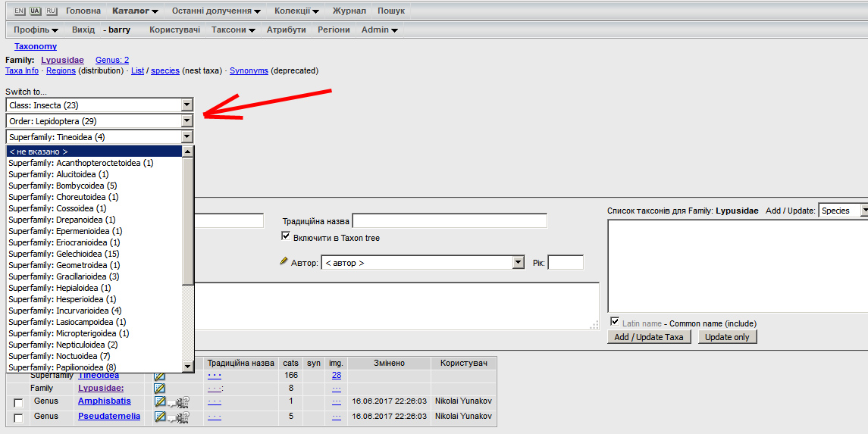Click the Традиційна назва text field
Image resolution: width=868 pixels, height=434 pixels.
pyautogui.click(x=449, y=221)
